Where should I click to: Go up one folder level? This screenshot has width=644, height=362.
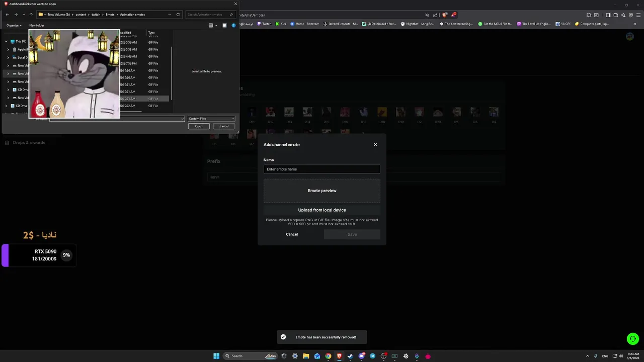pos(31,15)
